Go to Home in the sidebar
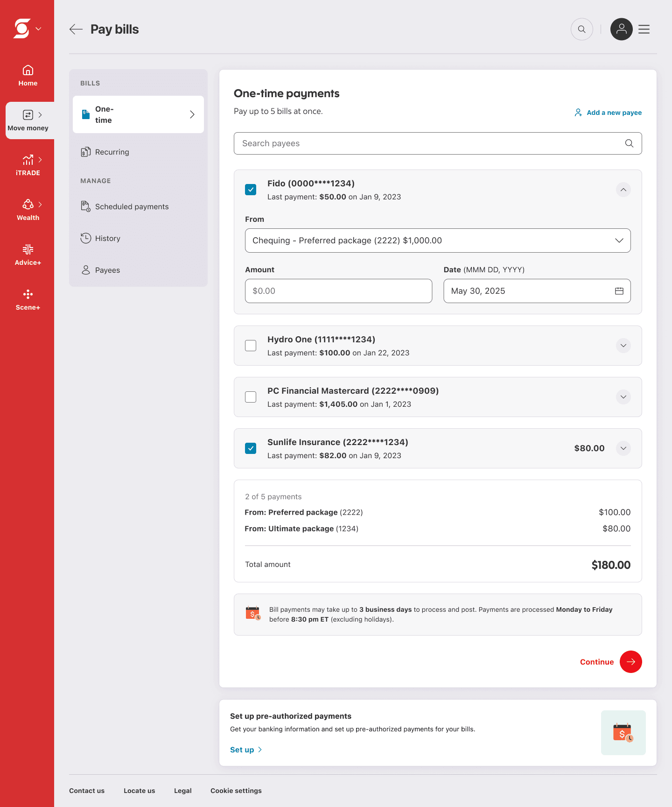672x807 pixels. [x=28, y=76]
